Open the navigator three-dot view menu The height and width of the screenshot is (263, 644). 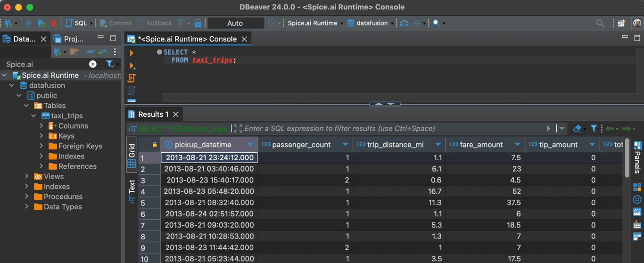tap(115, 52)
